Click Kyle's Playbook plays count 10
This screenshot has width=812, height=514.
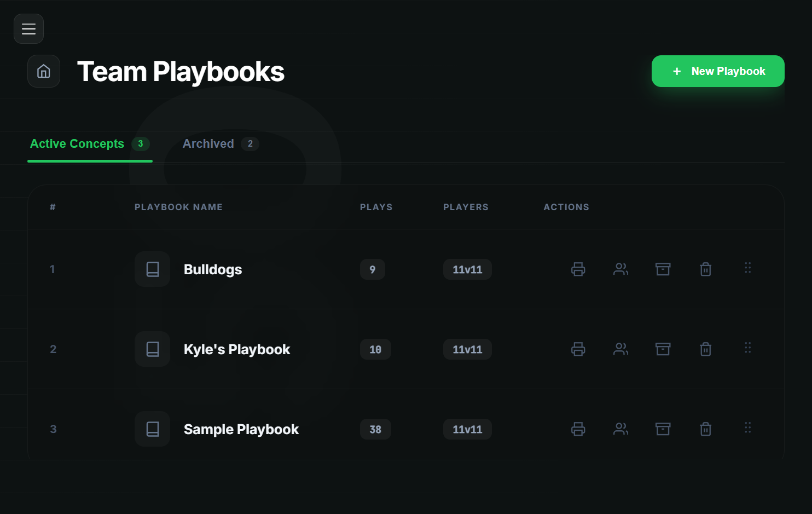pyautogui.click(x=375, y=349)
